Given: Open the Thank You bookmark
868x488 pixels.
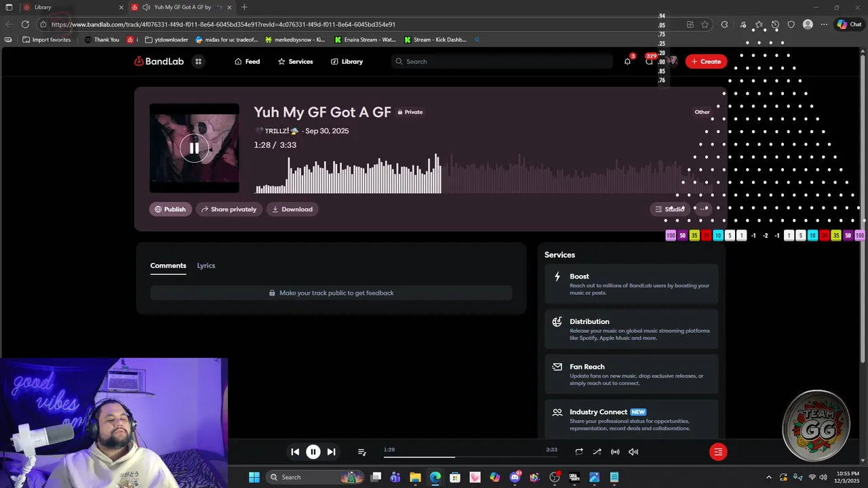Looking at the screenshot, I should tap(102, 40).
